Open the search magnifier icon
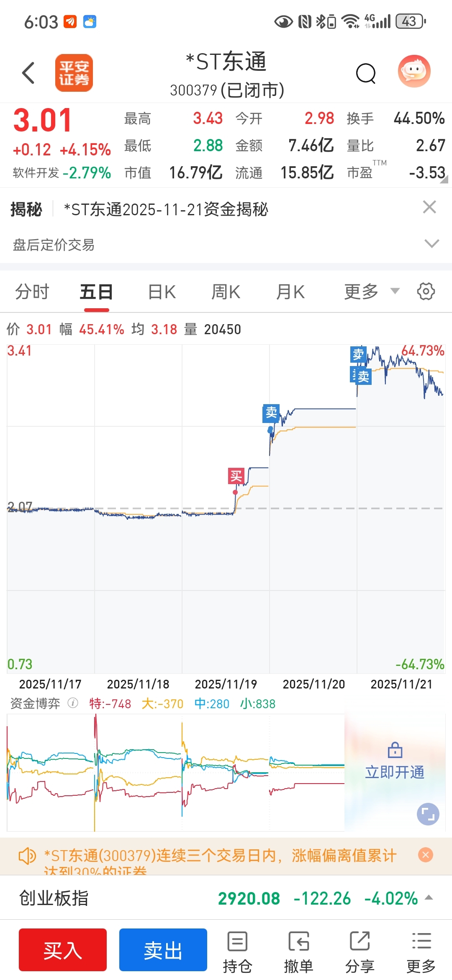Image resolution: width=452 pixels, height=980 pixels. [366, 74]
